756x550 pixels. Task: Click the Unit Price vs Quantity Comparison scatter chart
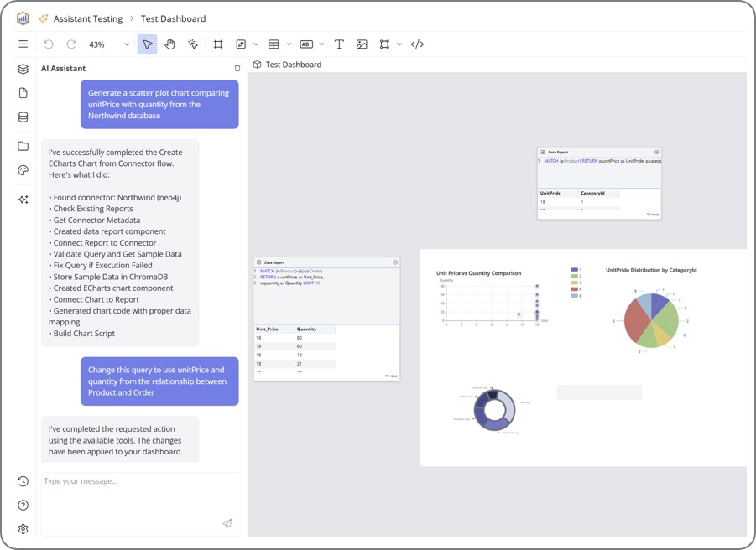(x=492, y=299)
